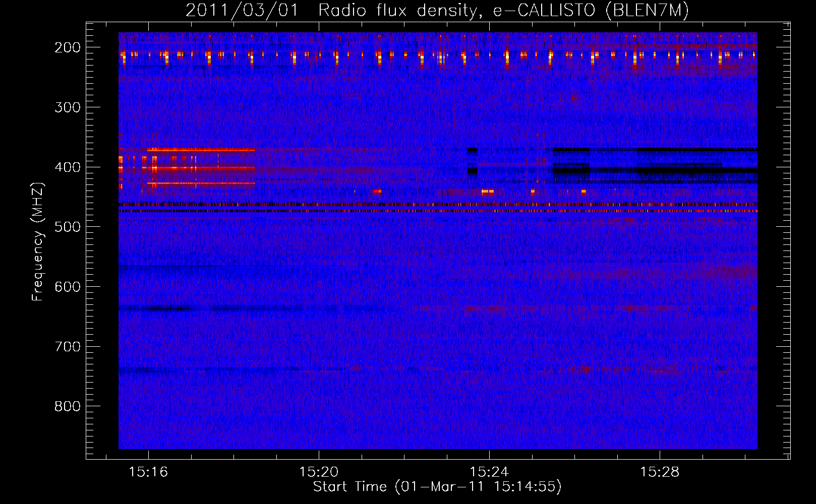Select the e-CALLISTO (BLEN7M) station label
The height and width of the screenshot is (504, 816).
coord(591,10)
